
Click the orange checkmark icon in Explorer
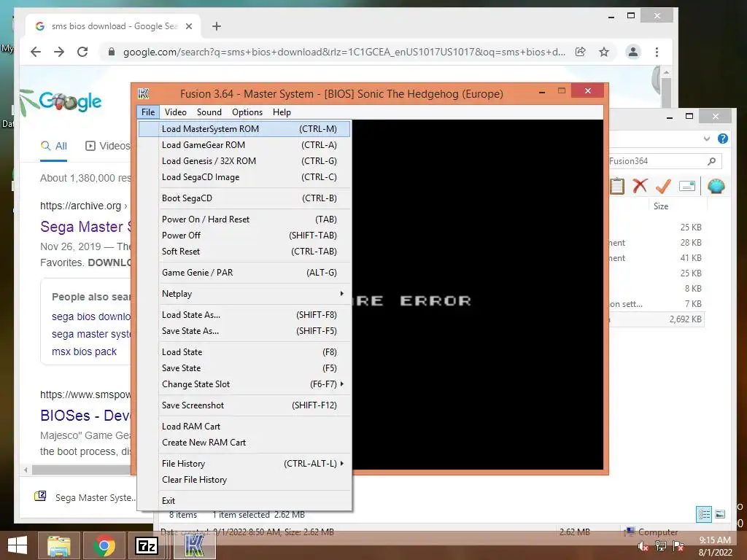[x=663, y=186]
